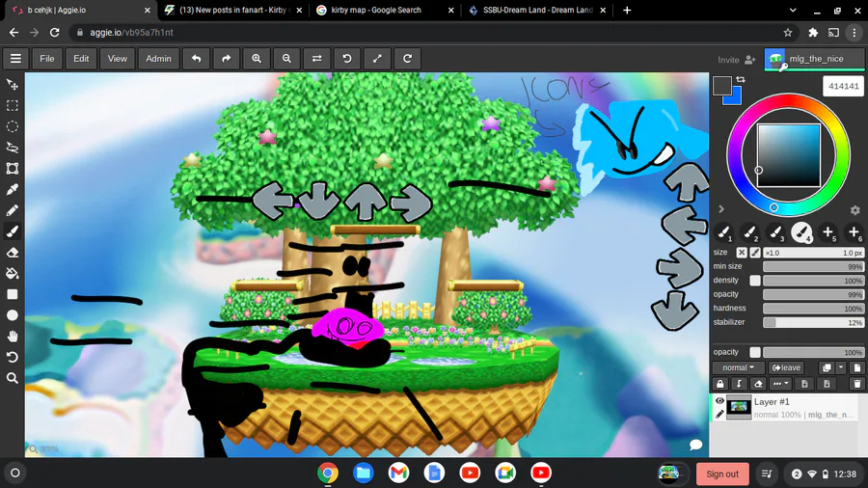Click the blue background color swatch
This screenshot has height=488, width=868.
(x=734, y=98)
